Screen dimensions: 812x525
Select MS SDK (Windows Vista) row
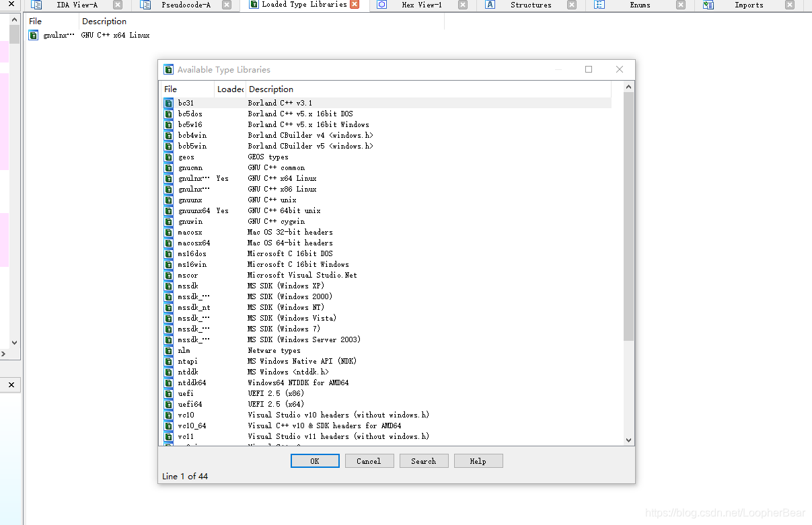pyautogui.click(x=387, y=318)
